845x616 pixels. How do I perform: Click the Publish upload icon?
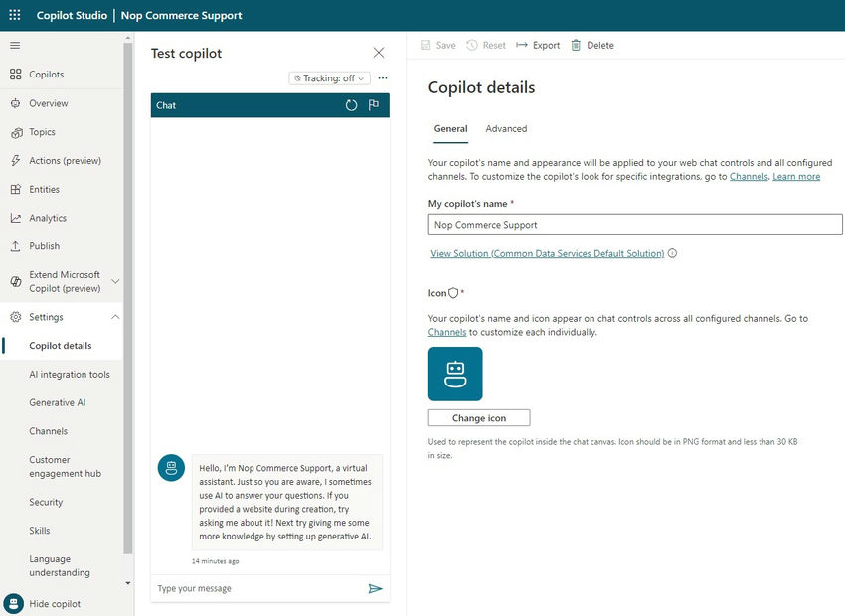[16, 246]
